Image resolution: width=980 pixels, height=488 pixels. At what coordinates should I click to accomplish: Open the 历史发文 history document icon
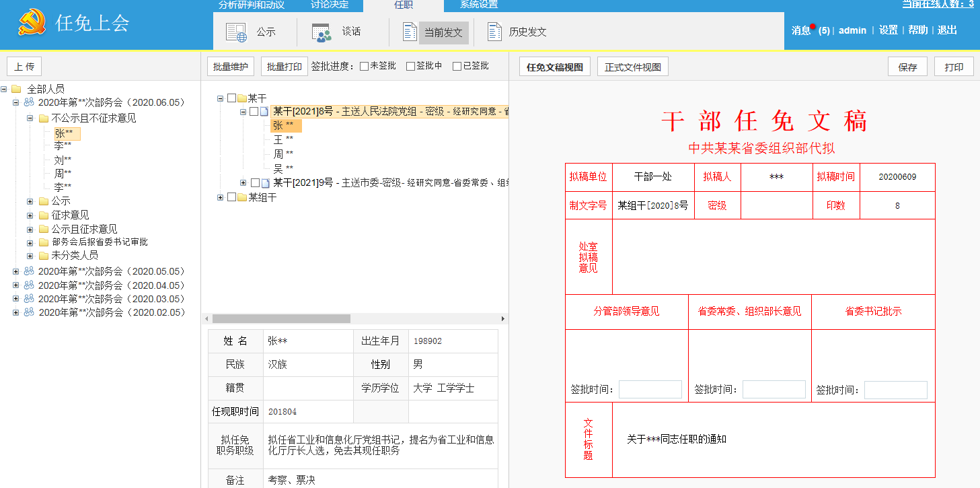[495, 32]
